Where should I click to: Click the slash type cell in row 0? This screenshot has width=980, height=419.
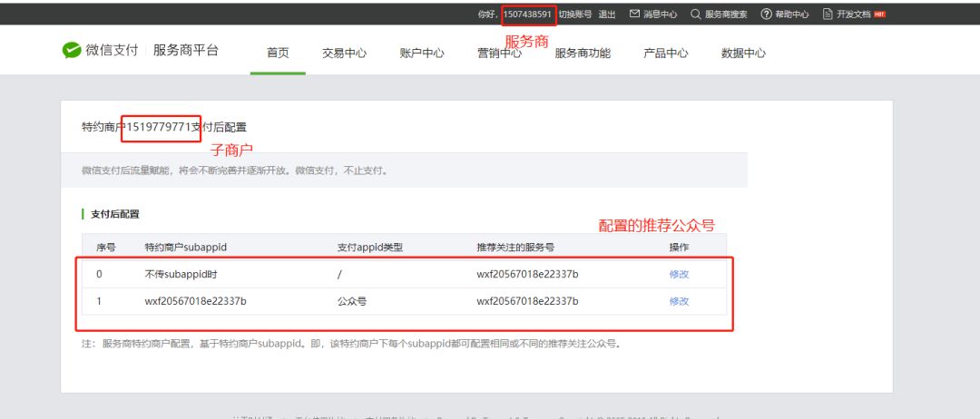point(339,274)
